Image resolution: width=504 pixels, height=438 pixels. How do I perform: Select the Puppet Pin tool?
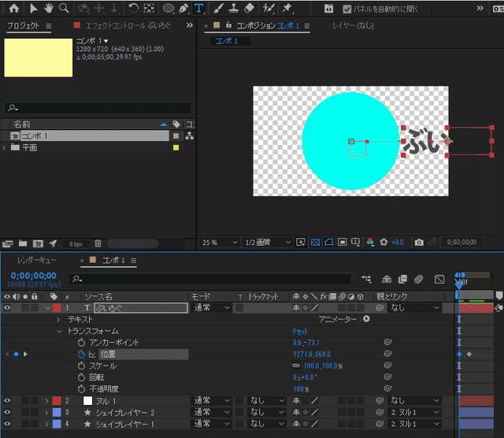[x=287, y=9]
